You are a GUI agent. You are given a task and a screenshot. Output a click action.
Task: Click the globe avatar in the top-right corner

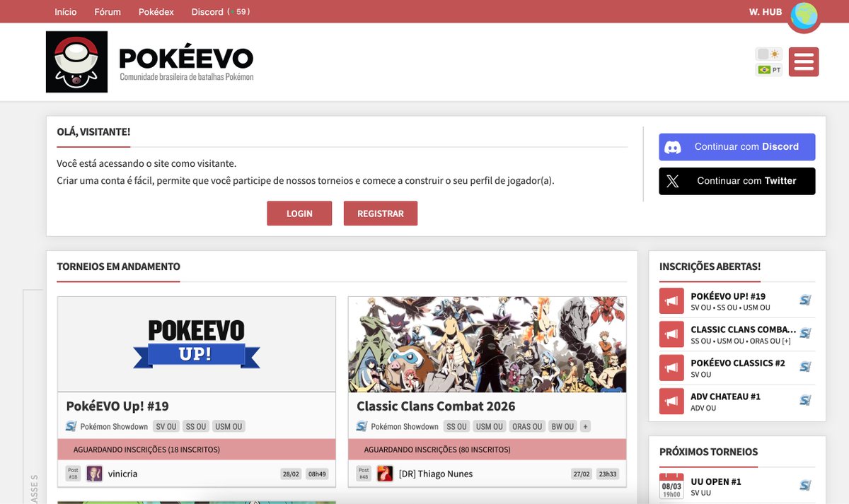click(x=804, y=18)
